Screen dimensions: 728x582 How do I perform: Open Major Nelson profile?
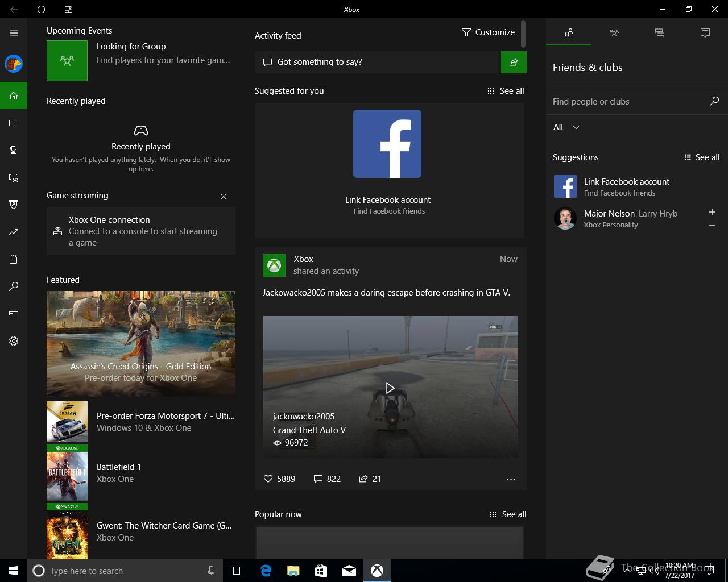click(626, 218)
